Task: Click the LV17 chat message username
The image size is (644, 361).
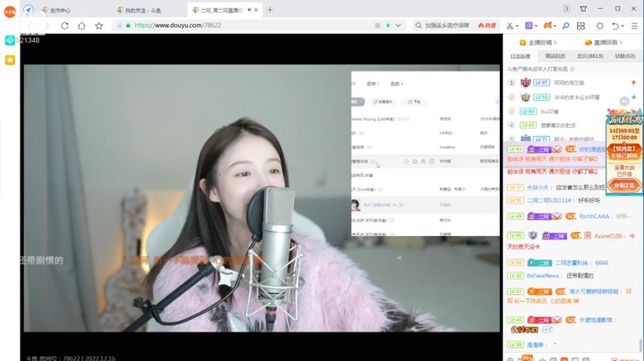Action: 538,188
